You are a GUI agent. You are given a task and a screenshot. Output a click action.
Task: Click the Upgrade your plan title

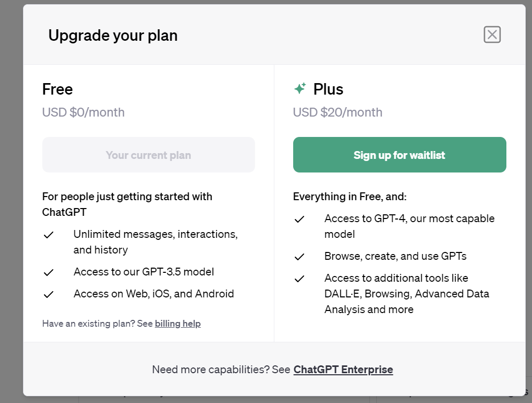[x=113, y=36]
